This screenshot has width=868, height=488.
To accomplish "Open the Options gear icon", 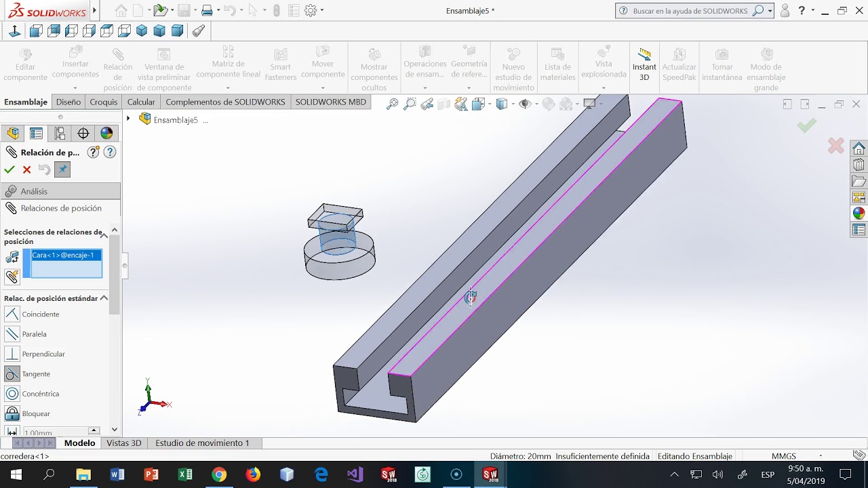I will (x=311, y=10).
